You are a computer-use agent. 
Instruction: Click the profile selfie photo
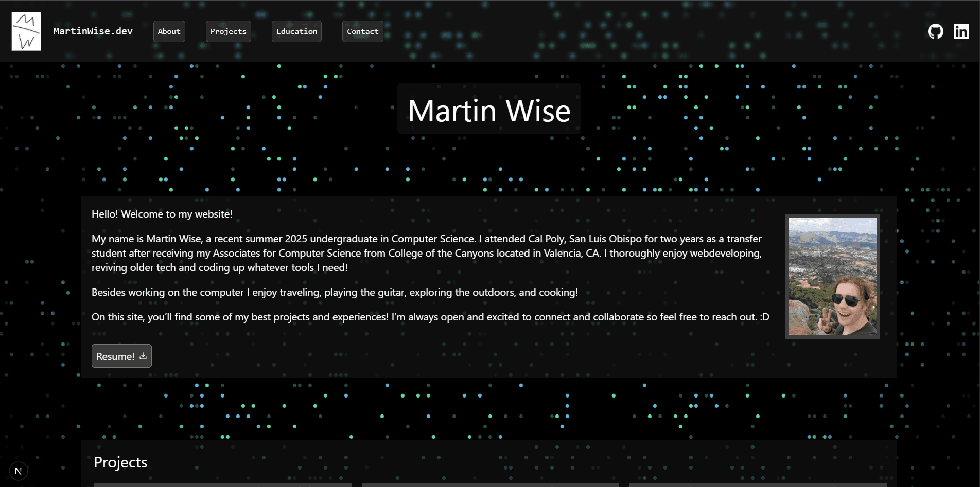pyautogui.click(x=832, y=277)
